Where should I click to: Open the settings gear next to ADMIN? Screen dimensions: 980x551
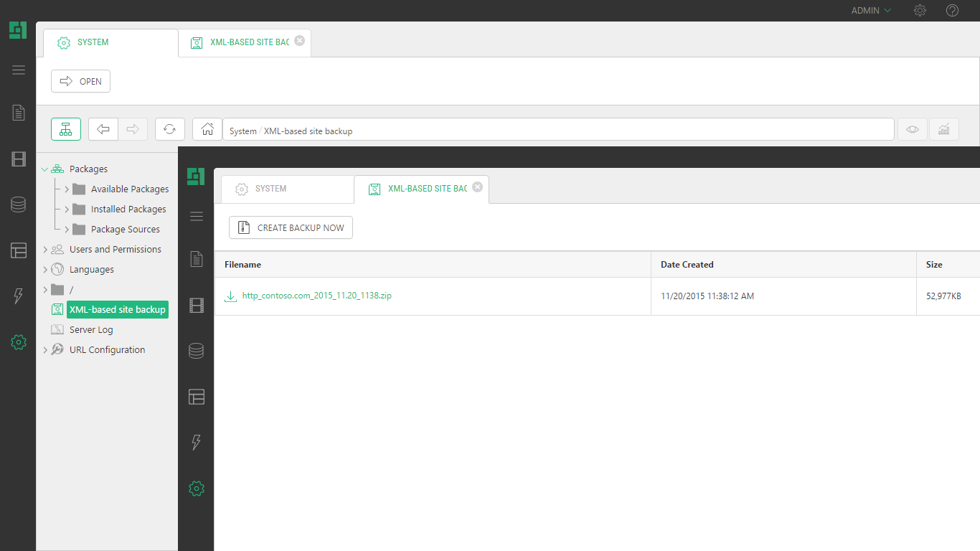click(920, 11)
